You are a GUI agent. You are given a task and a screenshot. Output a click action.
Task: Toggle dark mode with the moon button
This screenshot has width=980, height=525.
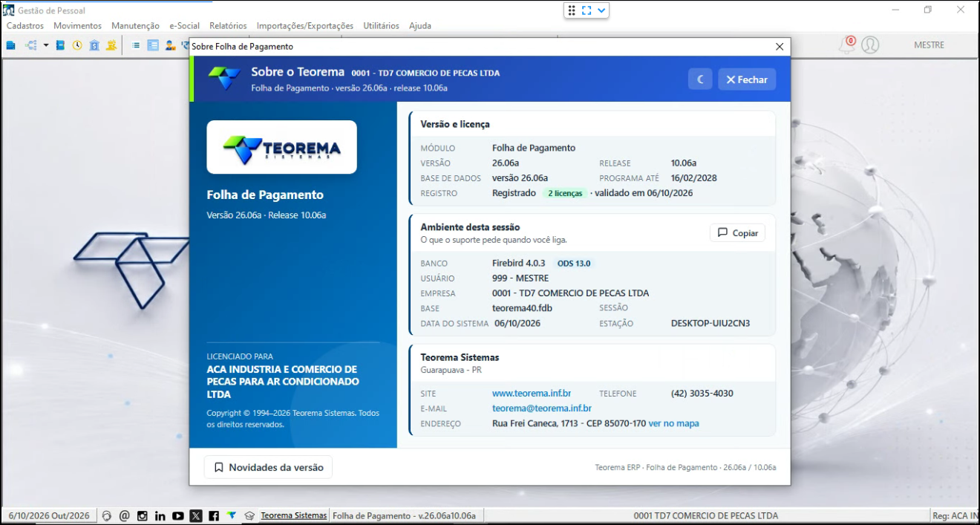(x=700, y=79)
